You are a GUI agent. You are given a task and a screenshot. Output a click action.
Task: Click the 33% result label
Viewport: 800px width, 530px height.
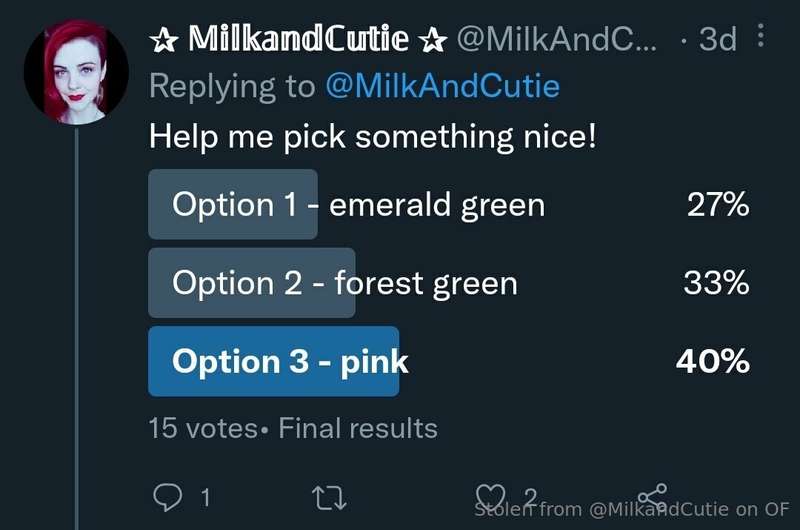(x=716, y=283)
